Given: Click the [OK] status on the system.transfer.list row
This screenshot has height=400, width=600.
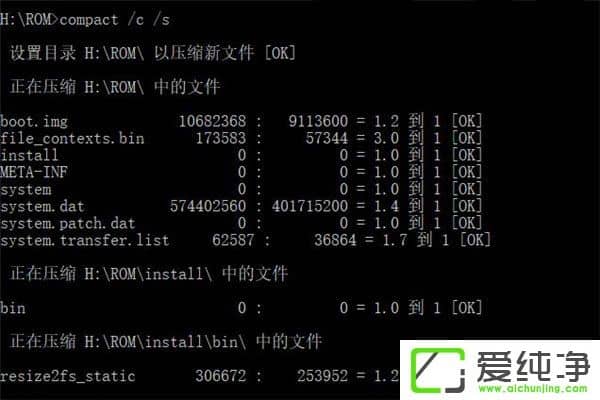Looking at the screenshot, I should pyautogui.click(x=475, y=240).
